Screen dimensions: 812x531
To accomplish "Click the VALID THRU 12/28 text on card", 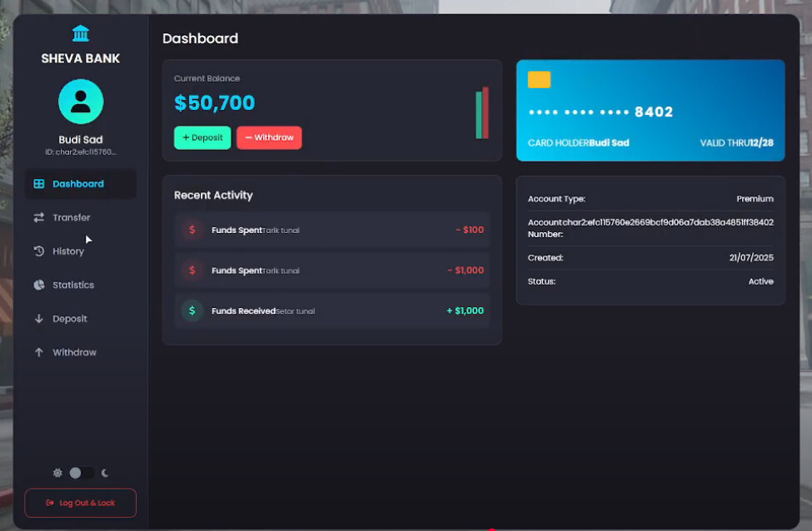I will (736, 143).
